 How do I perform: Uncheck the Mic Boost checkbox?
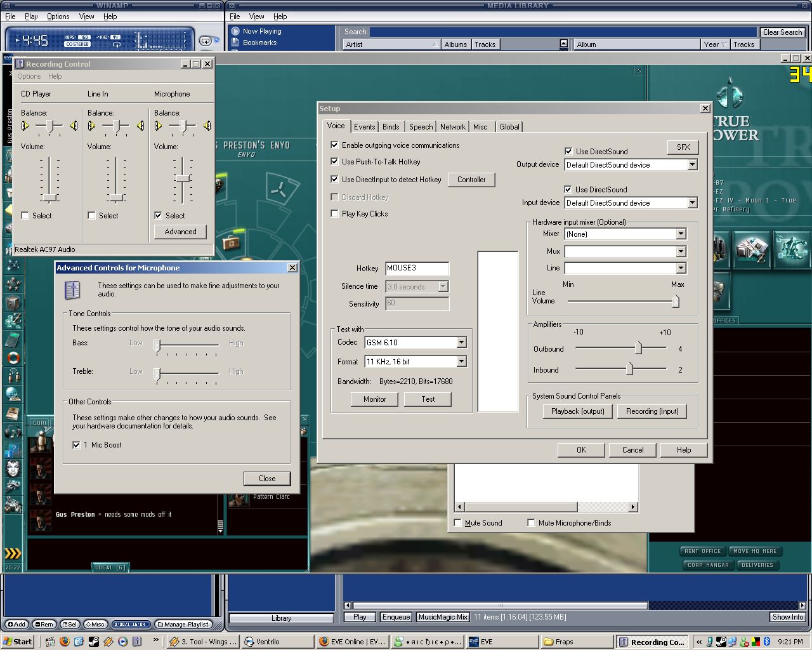pyautogui.click(x=76, y=445)
